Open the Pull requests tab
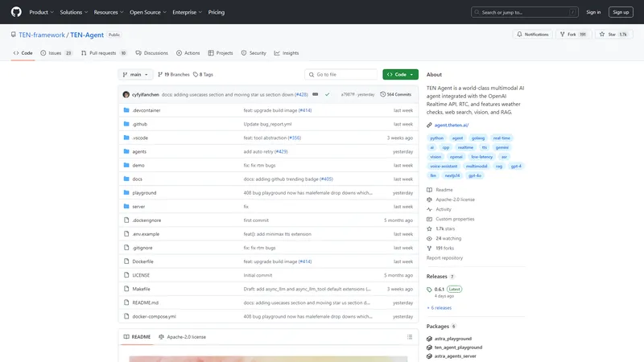 [x=104, y=53]
